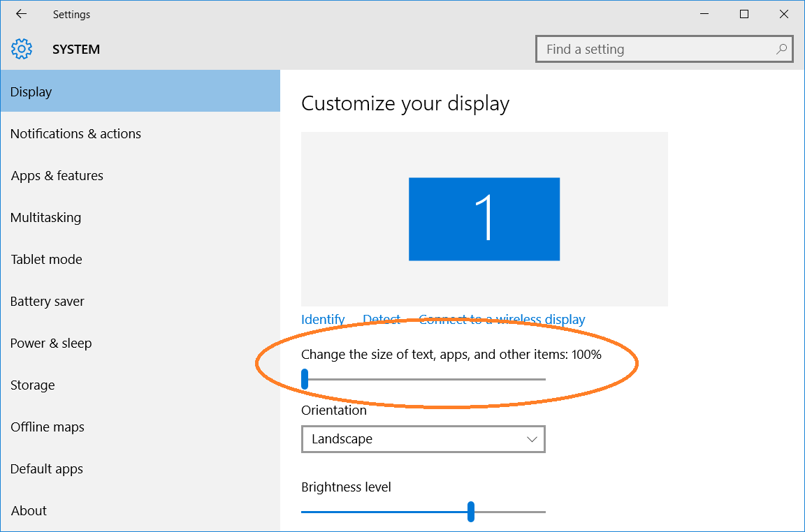Open the Multitasking section
Image resolution: width=805 pixels, height=532 pixels.
(x=45, y=217)
